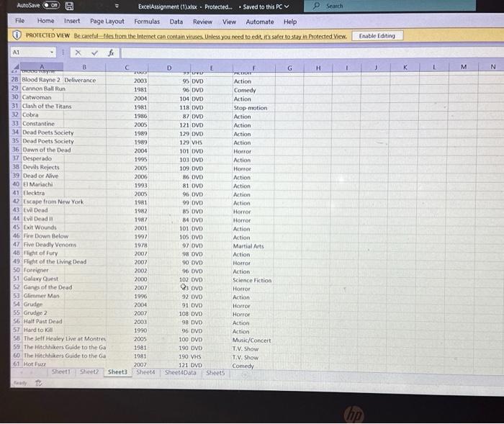The width and height of the screenshot is (504, 424).
Task: Click the cell containing Constantine
Action: point(42,123)
